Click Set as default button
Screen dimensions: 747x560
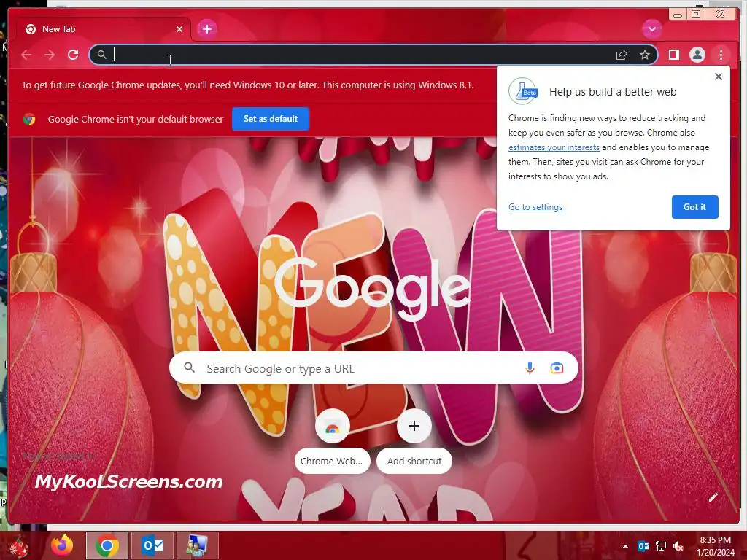(271, 119)
